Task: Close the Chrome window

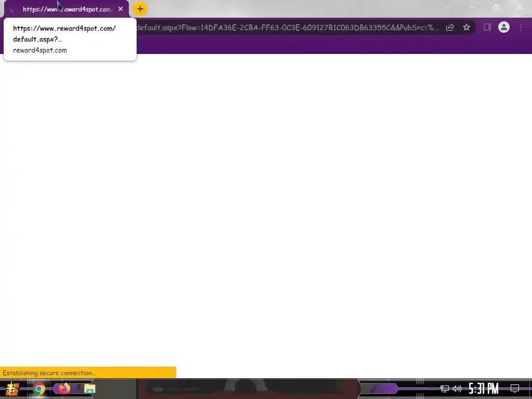Action: [520, 7]
